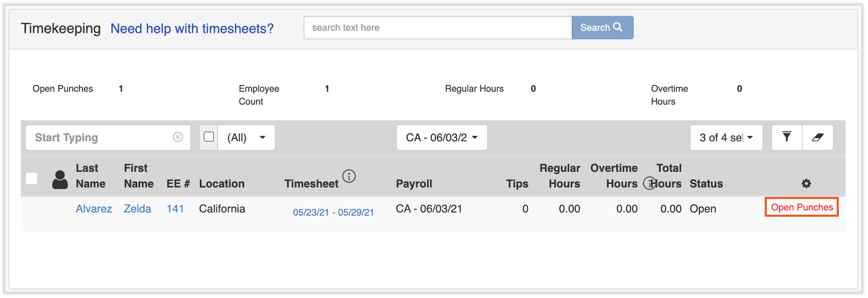Open the 3 of 4 selected columns dropdown

point(726,138)
